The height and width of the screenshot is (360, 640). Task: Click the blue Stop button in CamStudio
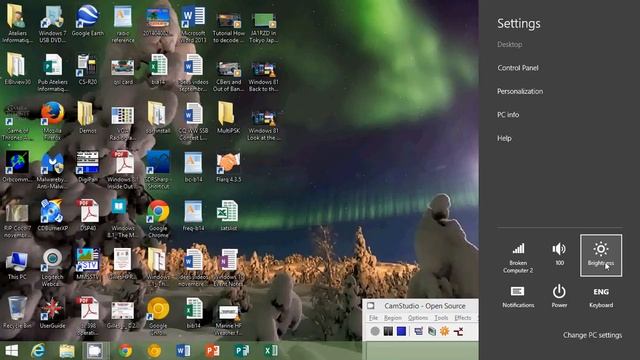[x=401, y=331]
